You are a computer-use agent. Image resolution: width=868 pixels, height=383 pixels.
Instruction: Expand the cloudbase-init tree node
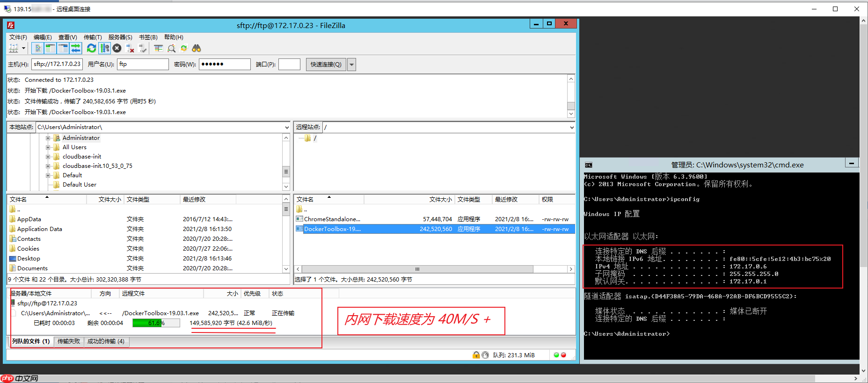tap(48, 157)
